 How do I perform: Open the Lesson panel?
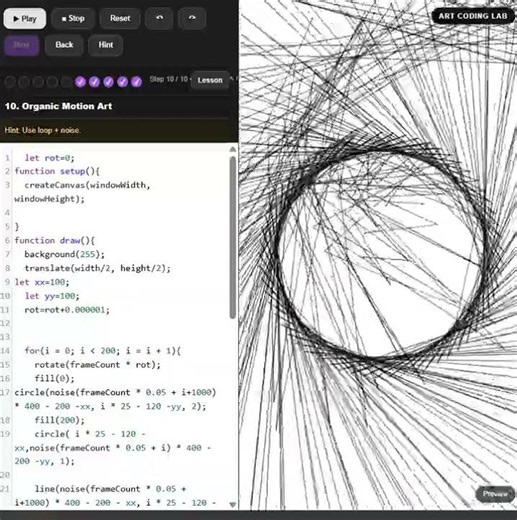pos(210,80)
